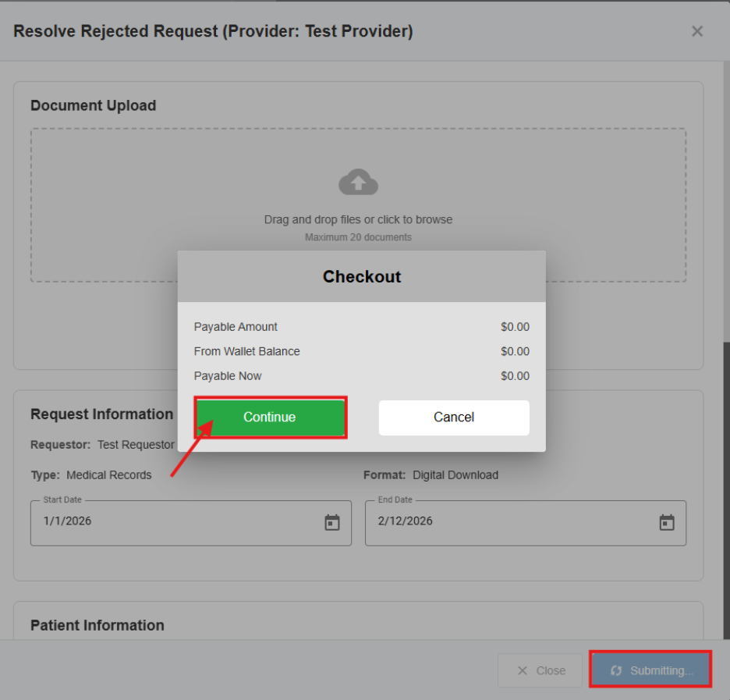
Task: Click the Checkout popup title
Action: [362, 276]
